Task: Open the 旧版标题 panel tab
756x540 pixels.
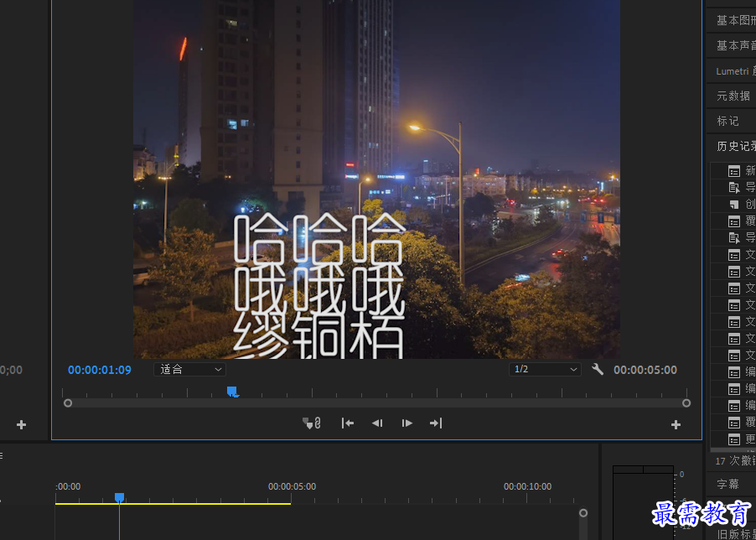Action: tap(735, 534)
